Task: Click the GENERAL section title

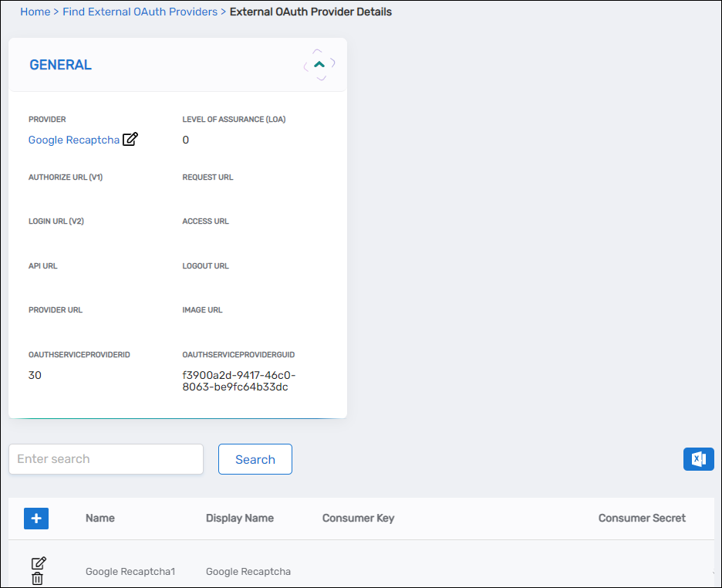Action: point(60,65)
